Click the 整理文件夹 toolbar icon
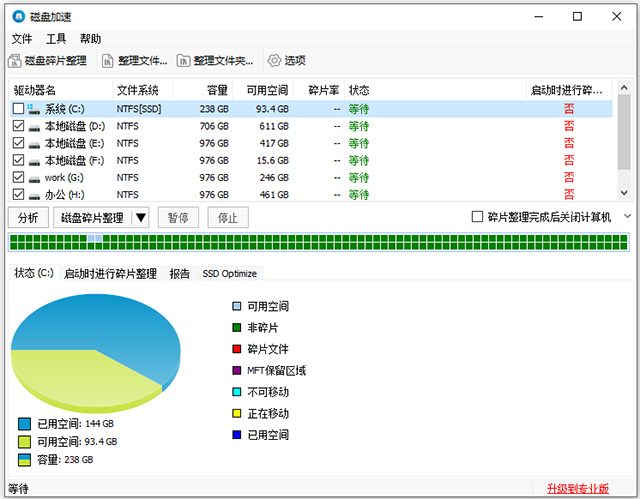The width and height of the screenshot is (640, 499). (183, 61)
